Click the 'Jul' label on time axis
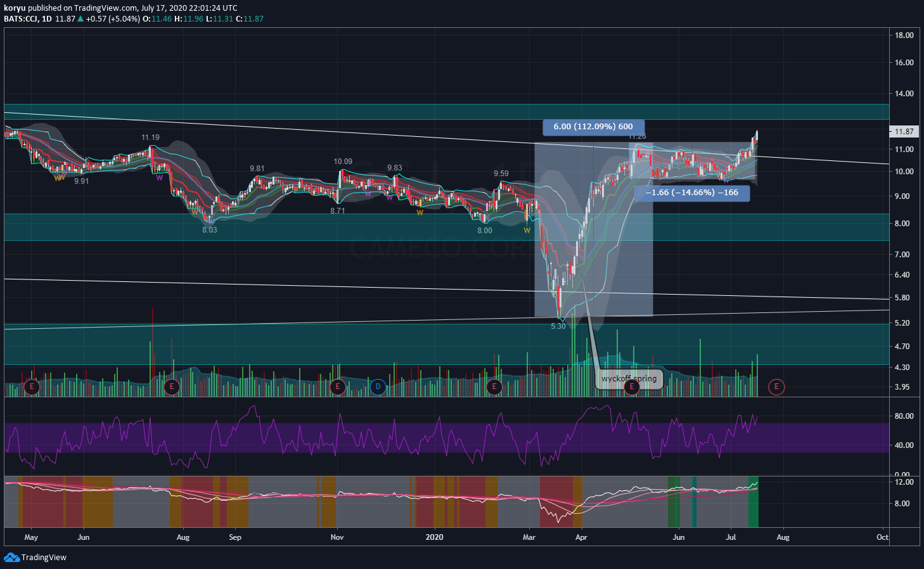 731,537
